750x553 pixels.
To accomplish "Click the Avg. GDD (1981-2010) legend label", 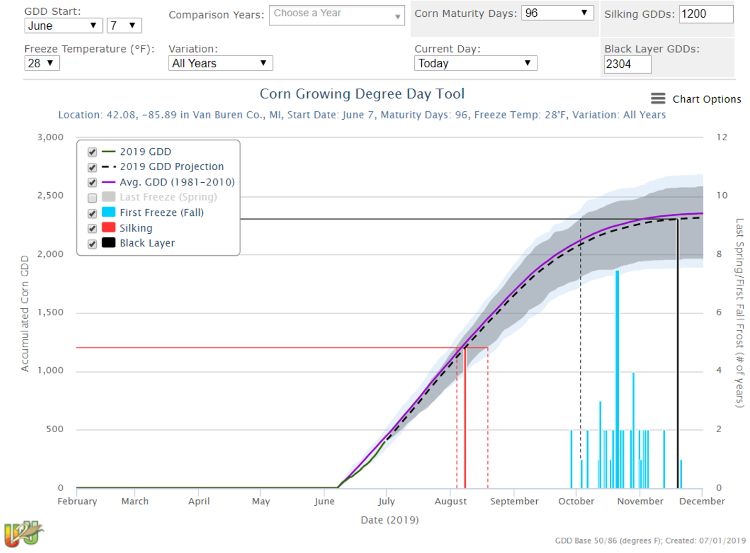I will tap(177, 182).
